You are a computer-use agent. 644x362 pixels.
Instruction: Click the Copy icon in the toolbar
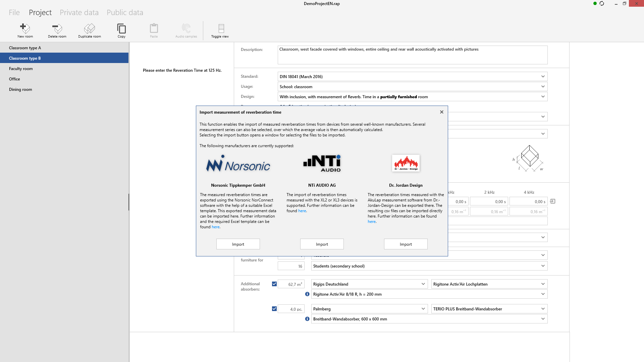(121, 30)
